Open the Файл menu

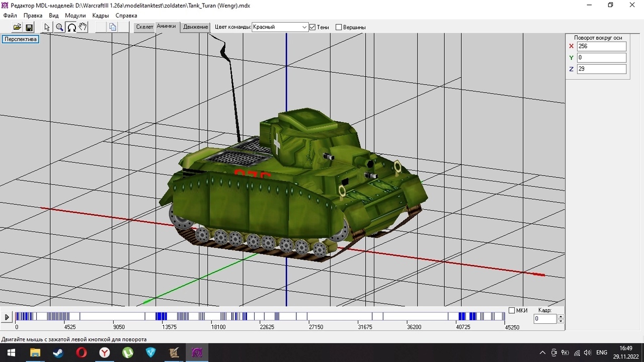(x=10, y=16)
